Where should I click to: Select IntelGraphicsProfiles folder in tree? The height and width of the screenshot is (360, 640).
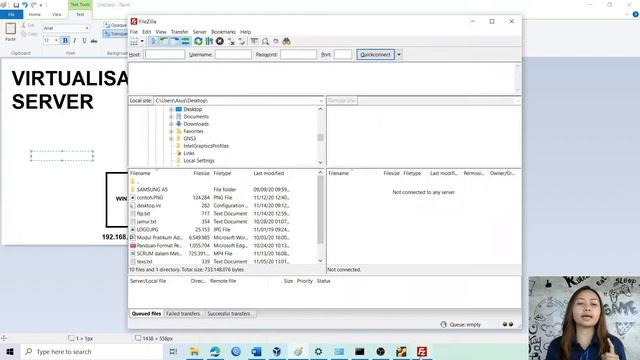[x=206, y=146]
